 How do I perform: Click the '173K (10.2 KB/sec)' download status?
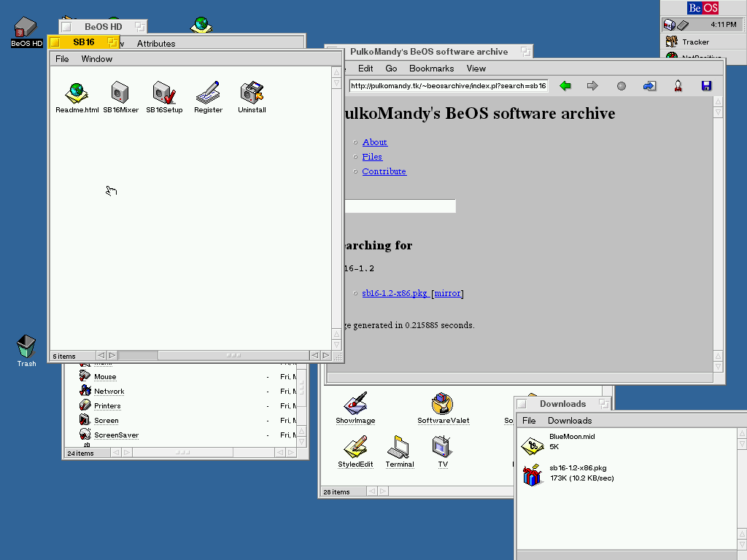[581, 478]
